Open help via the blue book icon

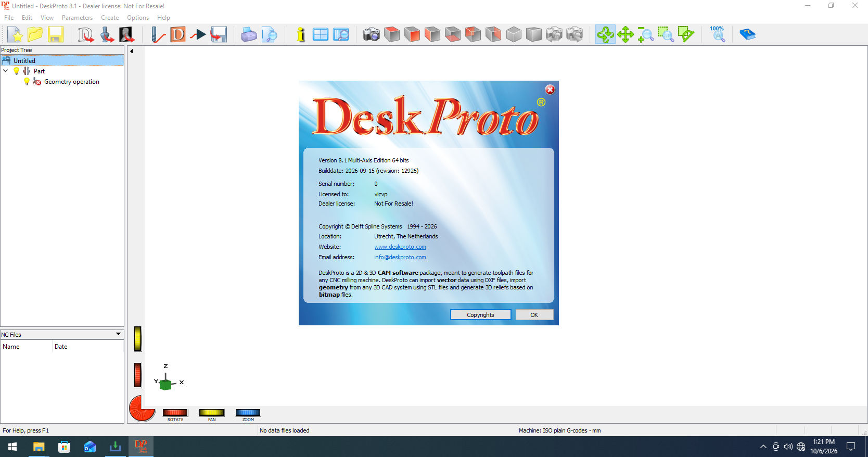[x=748, y=35]
